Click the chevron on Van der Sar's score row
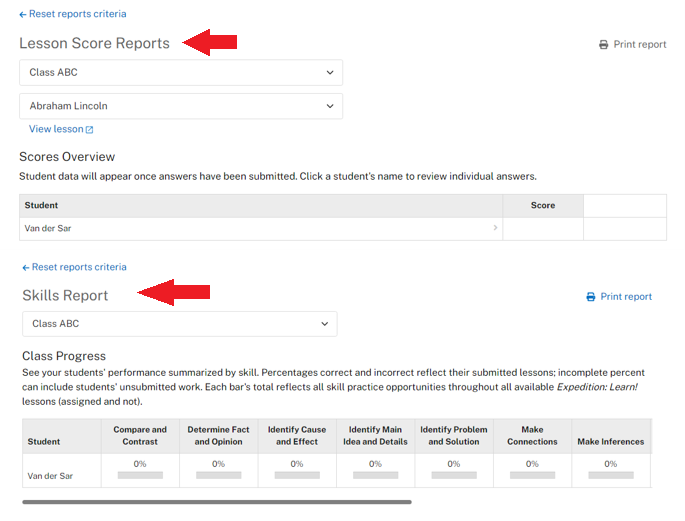 point(495,228)
